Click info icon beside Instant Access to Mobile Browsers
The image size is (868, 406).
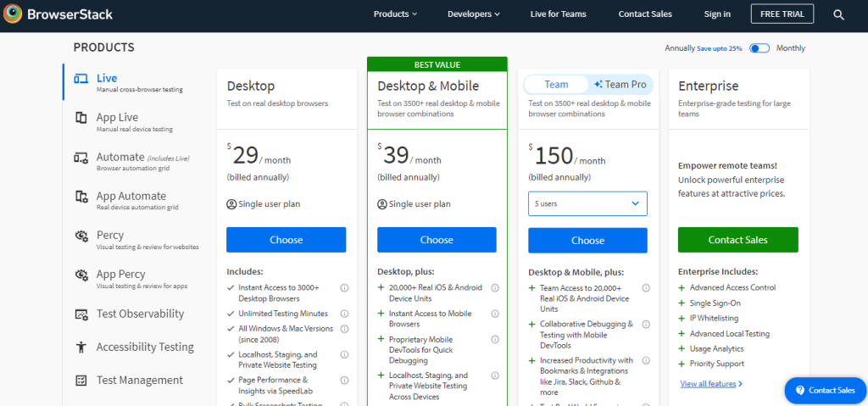(495, 314)
